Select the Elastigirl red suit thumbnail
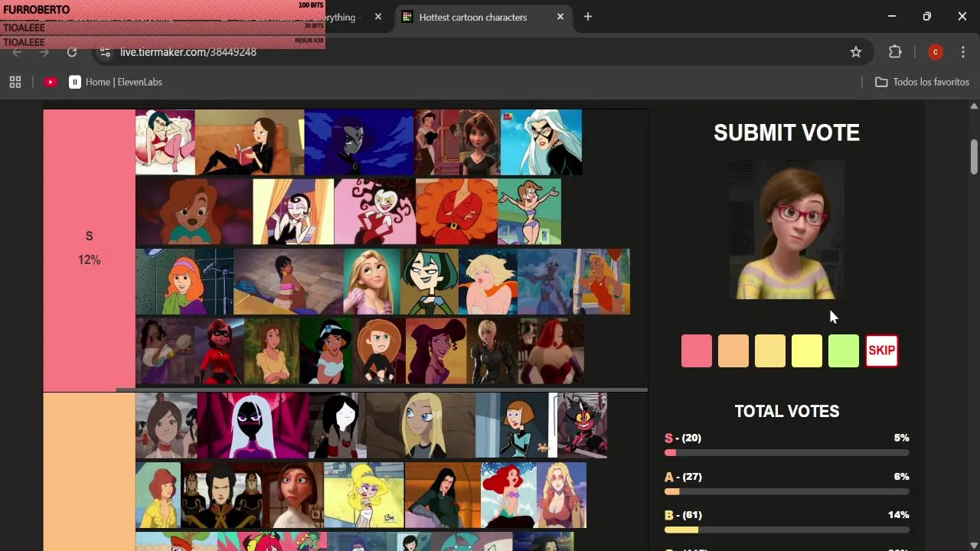Screen dimensions: 980x551 [219, 350]
